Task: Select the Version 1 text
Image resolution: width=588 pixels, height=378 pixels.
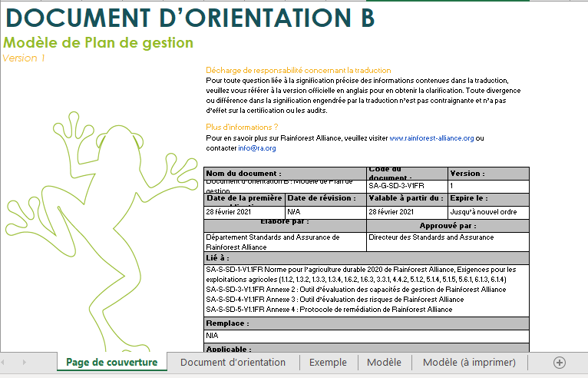Action: [x=24, y=58]
